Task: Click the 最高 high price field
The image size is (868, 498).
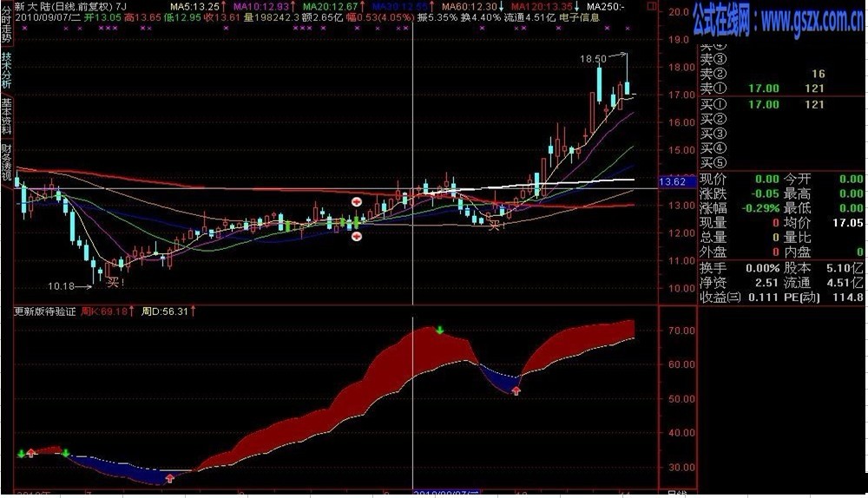Action: tap(824, 193)
